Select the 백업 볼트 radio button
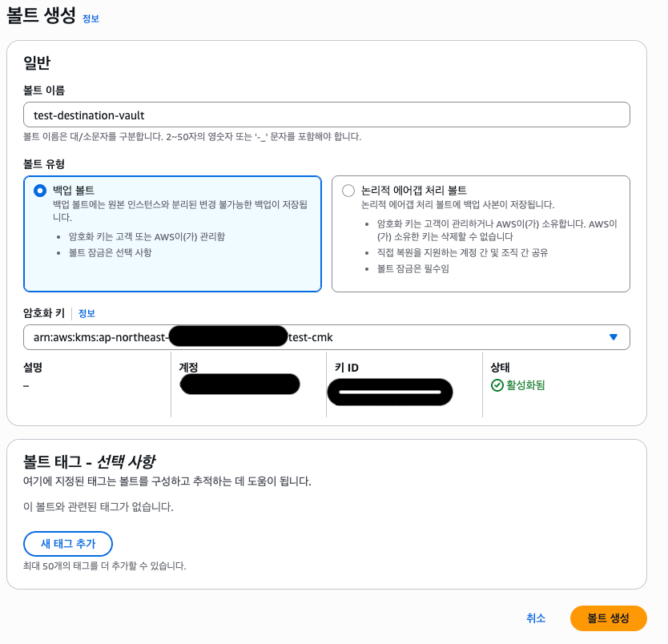Screen dimensions: 668x644 point(40,191)
